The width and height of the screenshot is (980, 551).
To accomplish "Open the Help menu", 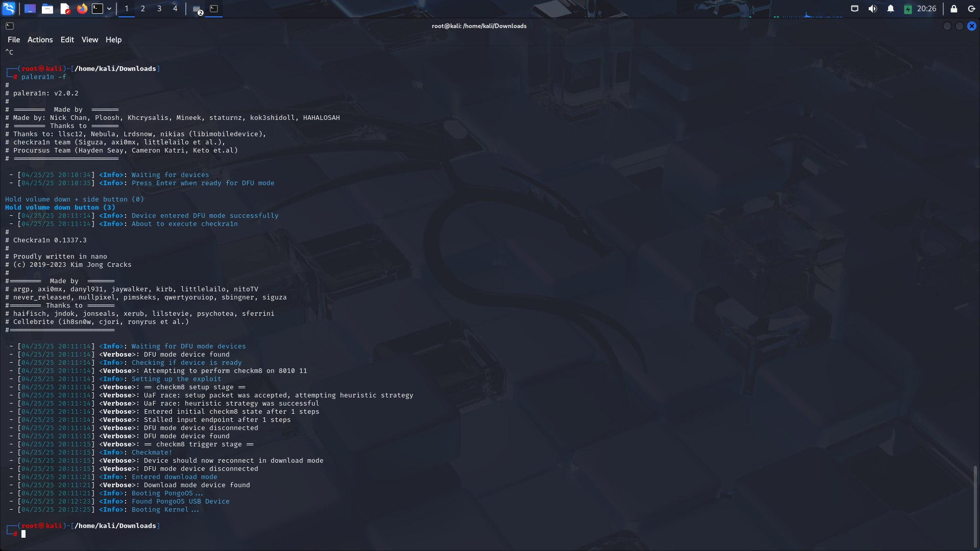I will coord(114,40).
